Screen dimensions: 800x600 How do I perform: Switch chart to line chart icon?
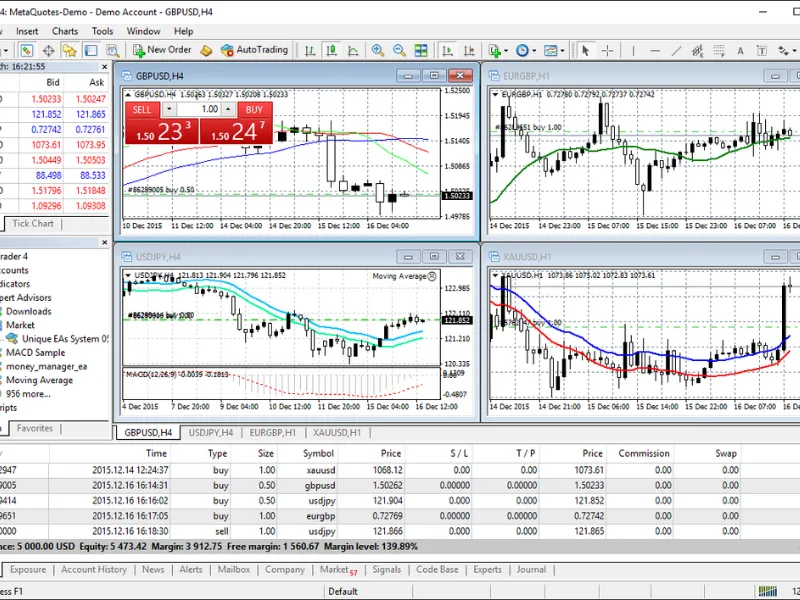(353, 51)
